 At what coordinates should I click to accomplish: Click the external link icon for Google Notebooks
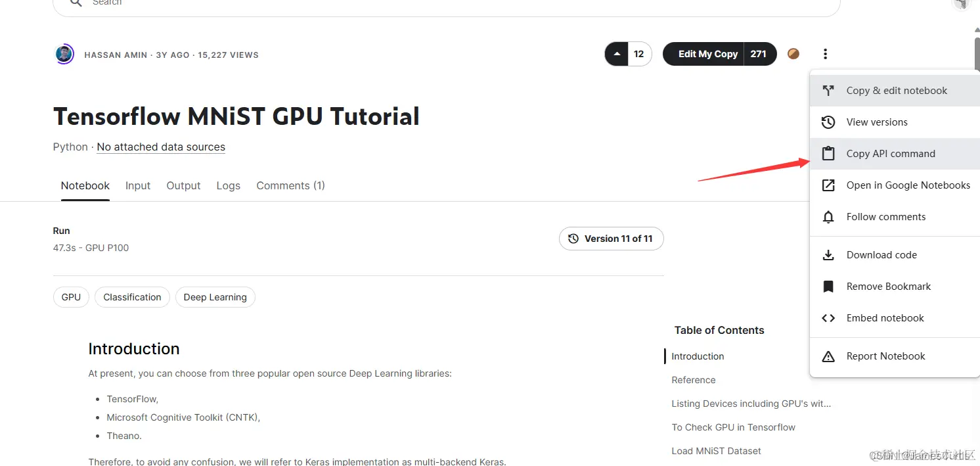[x=828, y=185]
